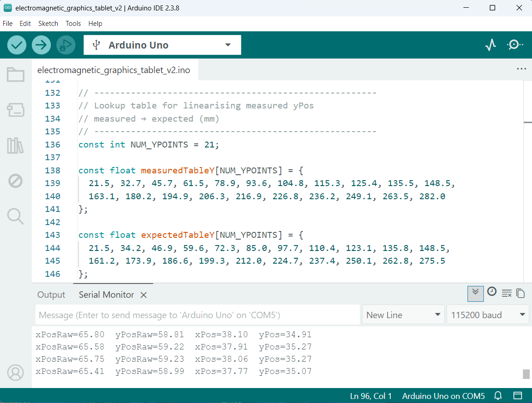This screenshot has height=403, width=532.
Task: Open the Search sidebar magnifier icon
Action: click(x=15, y=216)
